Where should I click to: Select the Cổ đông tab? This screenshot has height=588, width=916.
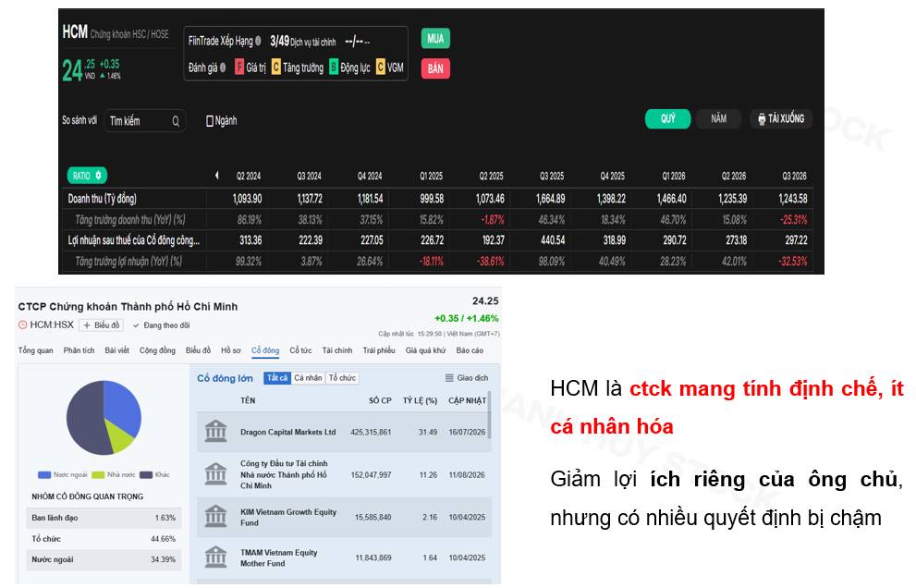(265, 350)
